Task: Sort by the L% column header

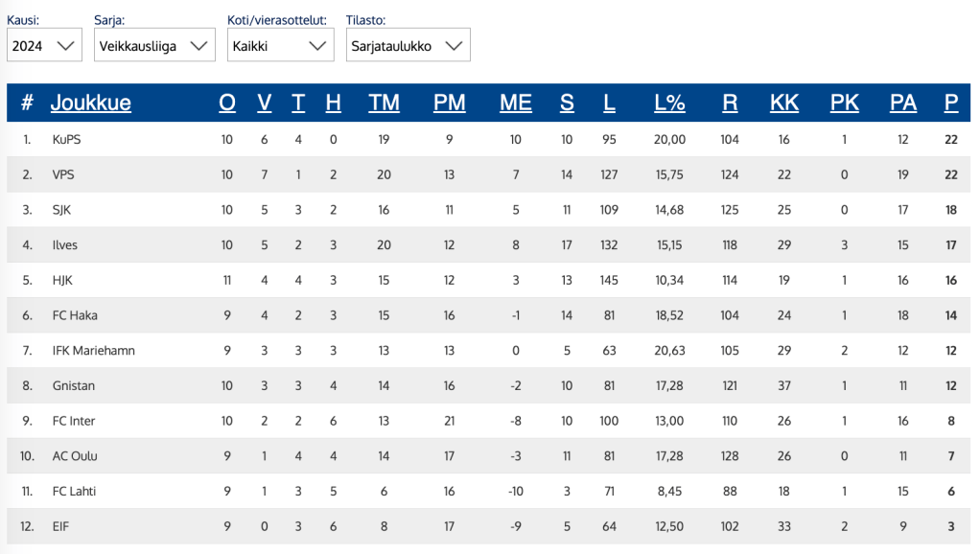Action: 669,103
